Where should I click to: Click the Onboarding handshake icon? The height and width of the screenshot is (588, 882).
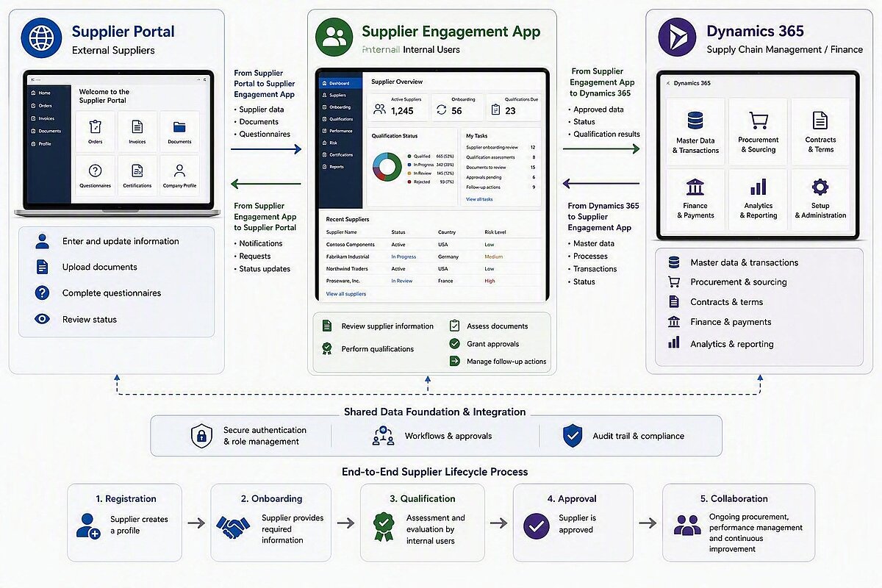[x=233, y=526]
